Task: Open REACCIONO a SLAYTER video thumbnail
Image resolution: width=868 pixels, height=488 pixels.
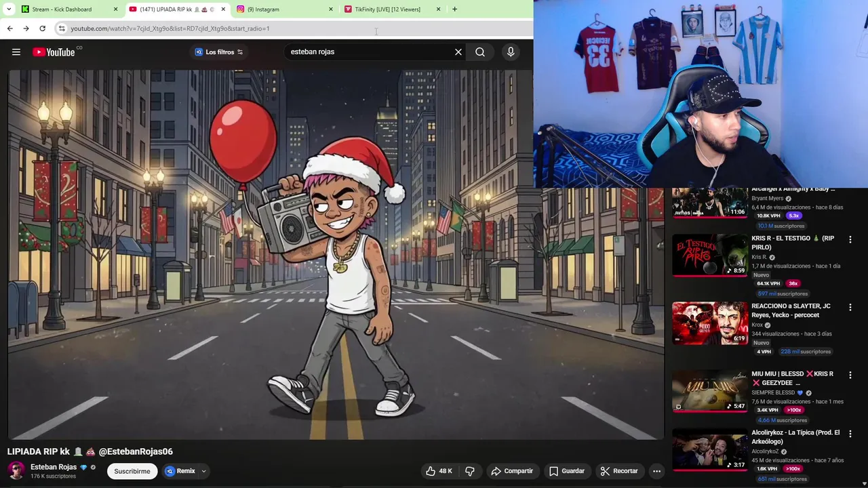Action: pyautogui.click(x=710, y=323)
